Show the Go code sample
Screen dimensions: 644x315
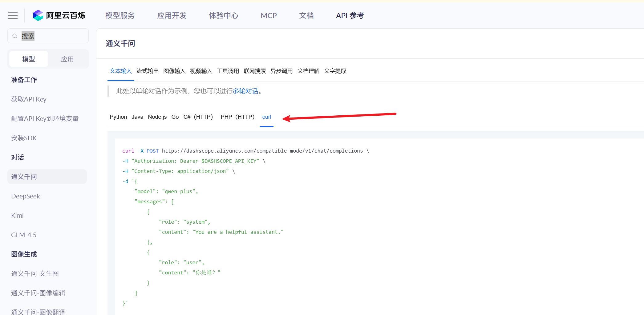[175, 117]
